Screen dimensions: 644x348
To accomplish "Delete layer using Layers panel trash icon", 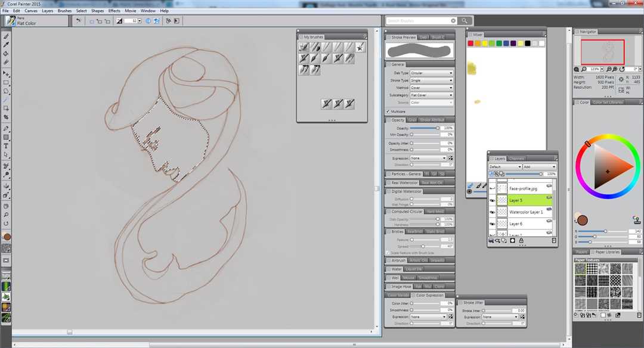I will pyautogui.click(x=553, y=240).
